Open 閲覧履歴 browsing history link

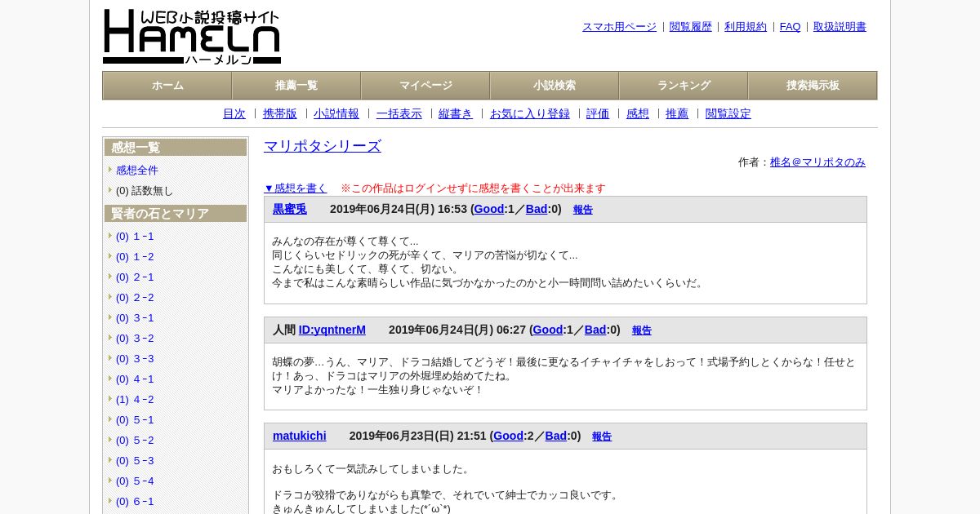pyautogui.click(x=690, y=27)
